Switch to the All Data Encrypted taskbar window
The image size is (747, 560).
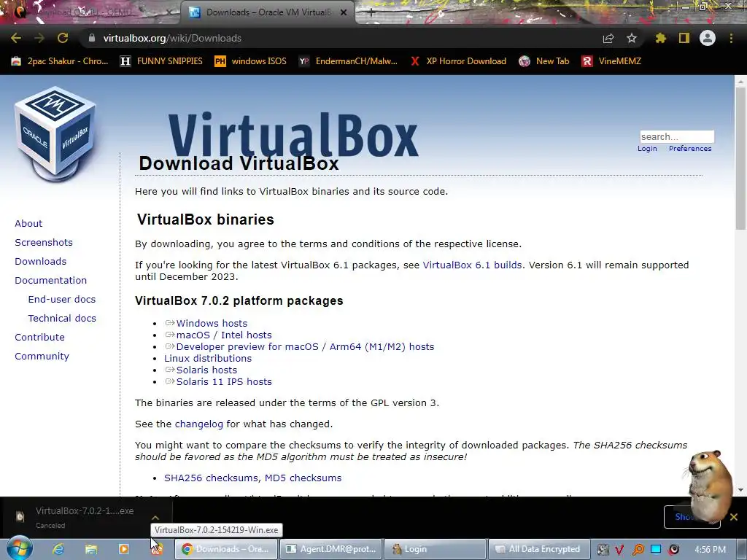pyautogui.click(x=538, y=549)
